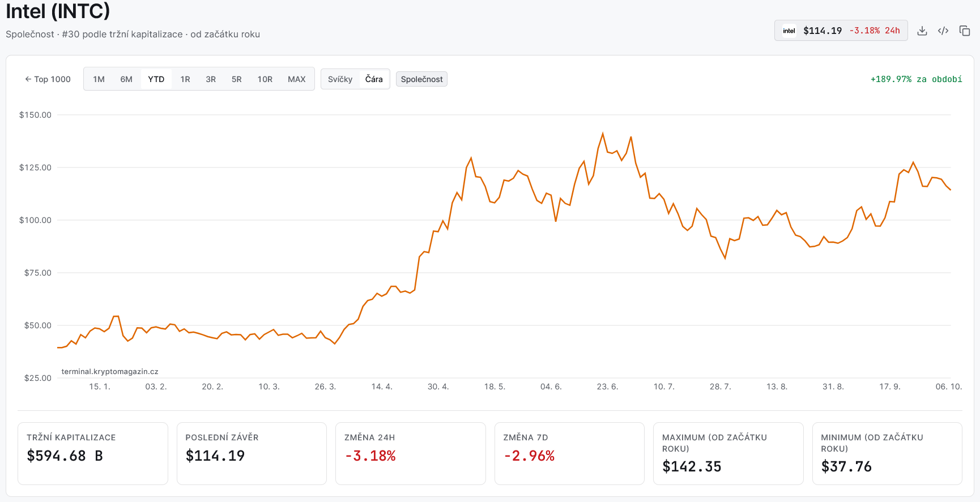Click the Intel (INTC) heading

tap(58, 11)
